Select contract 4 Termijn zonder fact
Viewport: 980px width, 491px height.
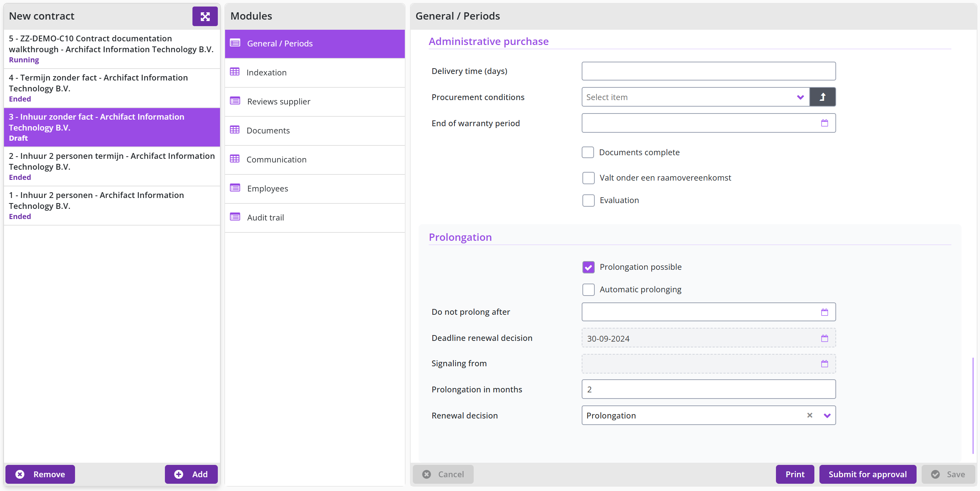click(x=112, y=88)
